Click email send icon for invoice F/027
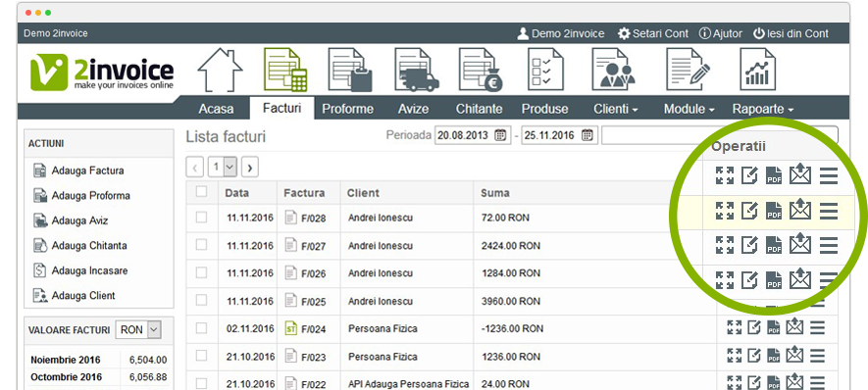This screenshot has height=390, width=868. pos(800,244)
